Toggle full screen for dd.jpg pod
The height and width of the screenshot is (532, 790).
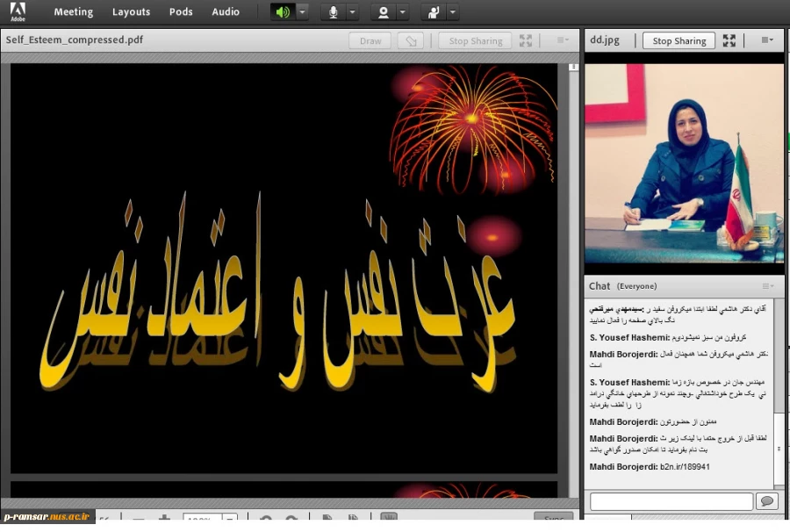(729, 40)
